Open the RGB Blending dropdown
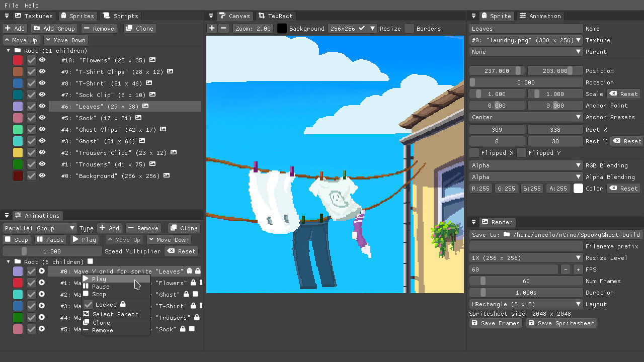The image size is (644, 362). click(526, 165)
